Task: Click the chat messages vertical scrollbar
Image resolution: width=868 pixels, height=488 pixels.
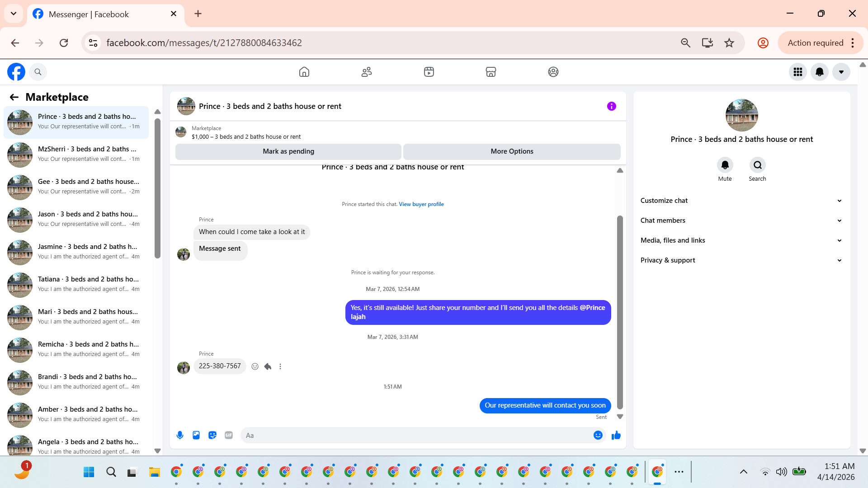Action: 620,312
